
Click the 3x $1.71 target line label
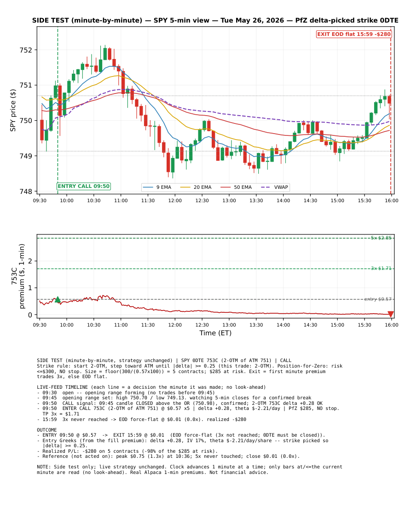381,269
